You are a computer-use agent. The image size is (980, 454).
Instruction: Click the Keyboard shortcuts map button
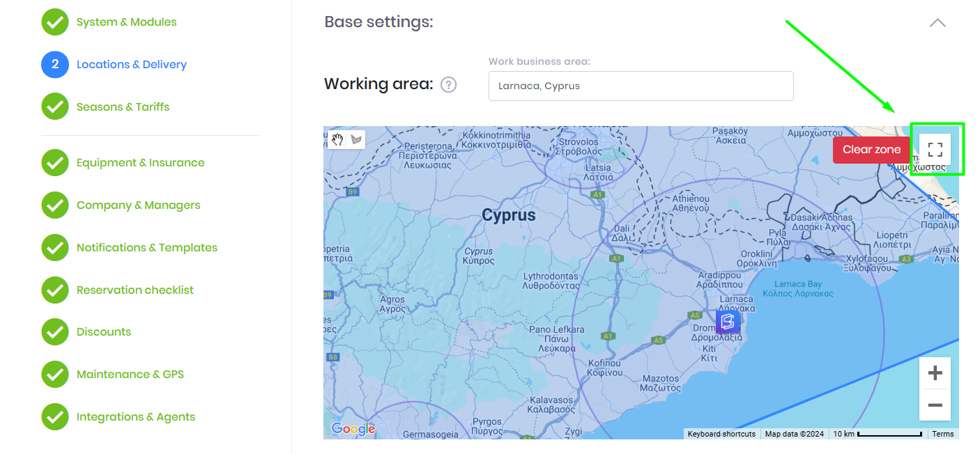(x=721, y=434)
